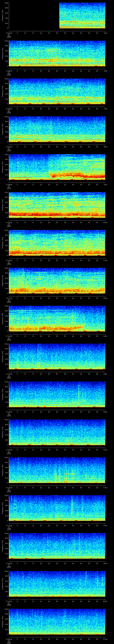Click the spectrogram panel starting at 13:12:00
This screenshot has width=114, height=644.
click(57, 319)
